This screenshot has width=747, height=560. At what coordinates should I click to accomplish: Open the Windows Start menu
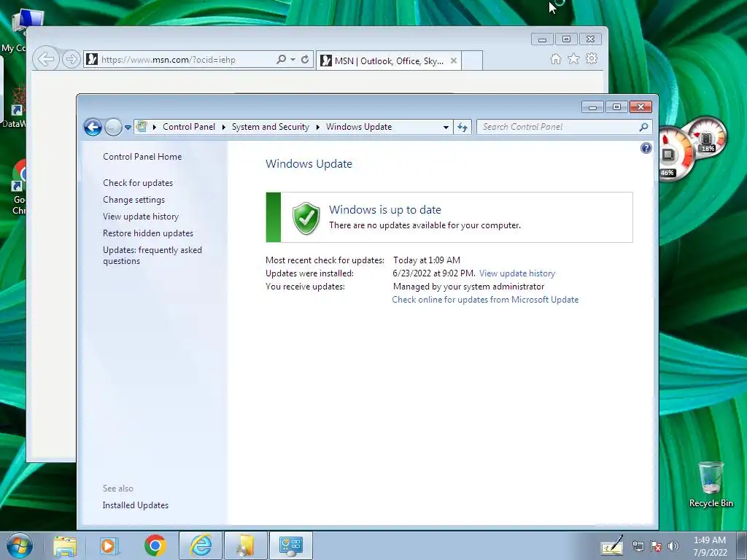(x=18, y=545)
